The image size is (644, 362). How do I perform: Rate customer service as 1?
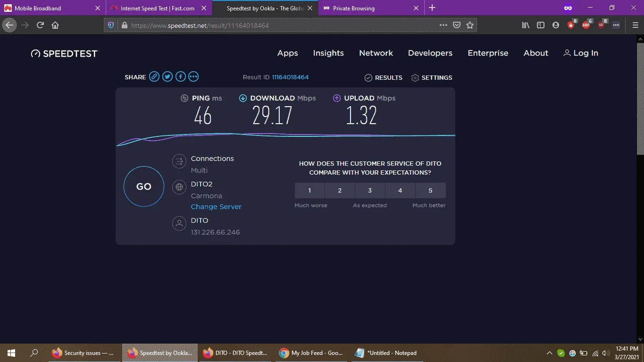[309, 190]
